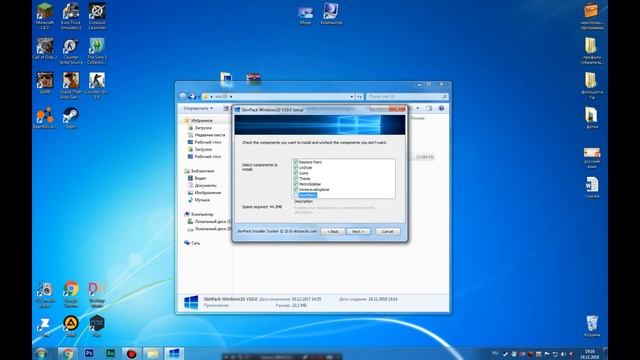Uncheck the ImmersiveExplorer component
Viewport: 640px width, 360px height.
point(296,189)
